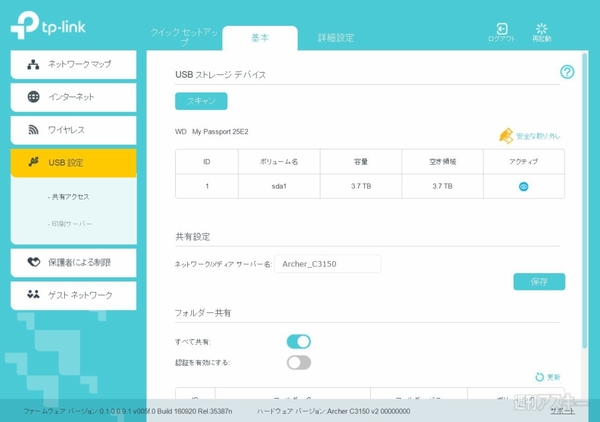Open ゲスト ネットワーク menu
600x422 pixels.
coord(73,295)
